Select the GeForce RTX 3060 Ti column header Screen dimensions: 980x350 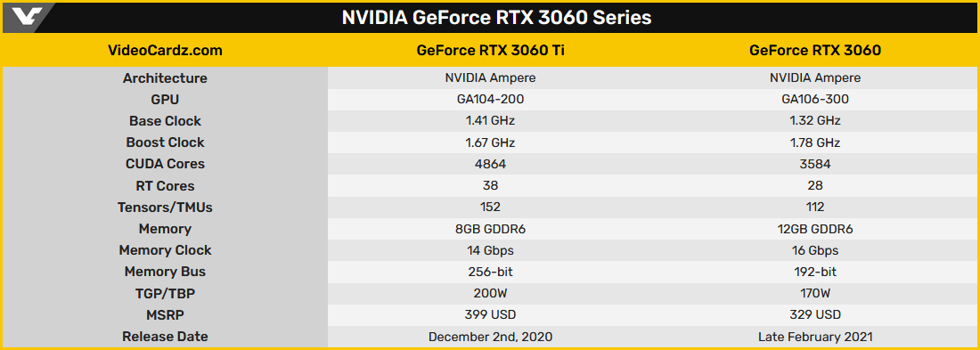pos(490,51)
